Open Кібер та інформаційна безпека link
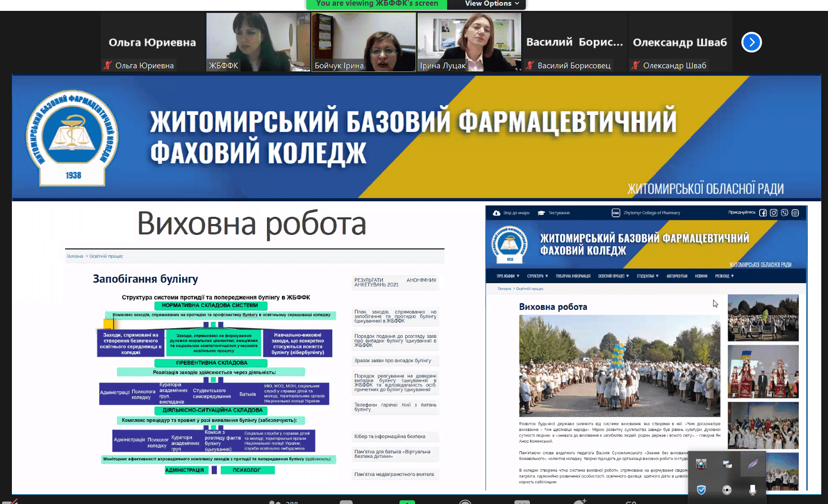Image resolution: width=828 pixels, height=504 pixels. coord(395,436)
